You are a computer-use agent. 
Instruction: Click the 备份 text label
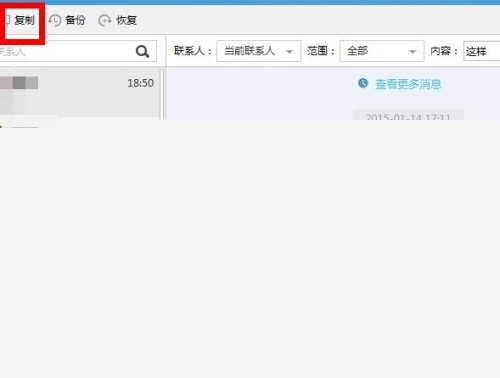pos(75,21)
